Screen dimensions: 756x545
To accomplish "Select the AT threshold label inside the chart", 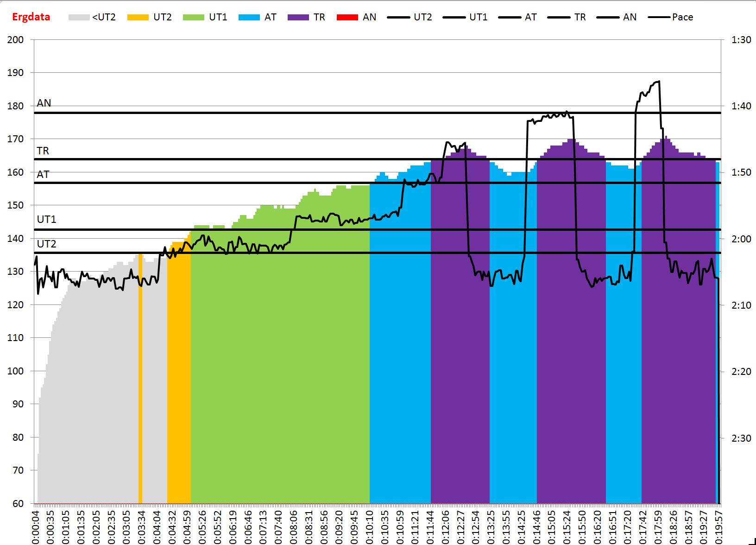I will coord(43,175).
